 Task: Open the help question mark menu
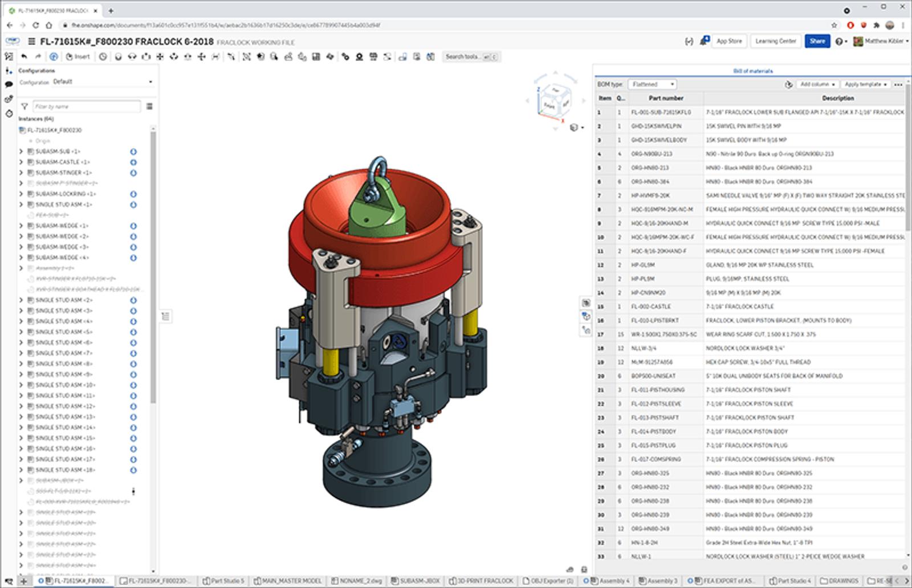coord(840,42)
